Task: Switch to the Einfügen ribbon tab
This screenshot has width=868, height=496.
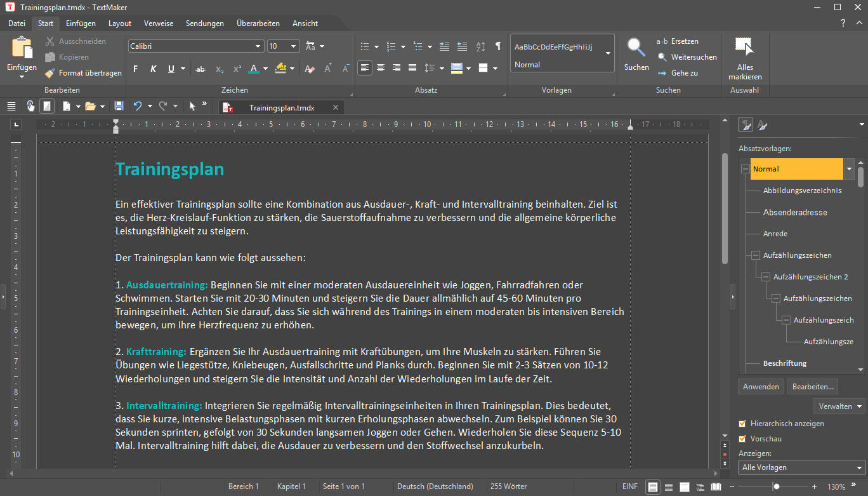Action: [x=81, y=23]
